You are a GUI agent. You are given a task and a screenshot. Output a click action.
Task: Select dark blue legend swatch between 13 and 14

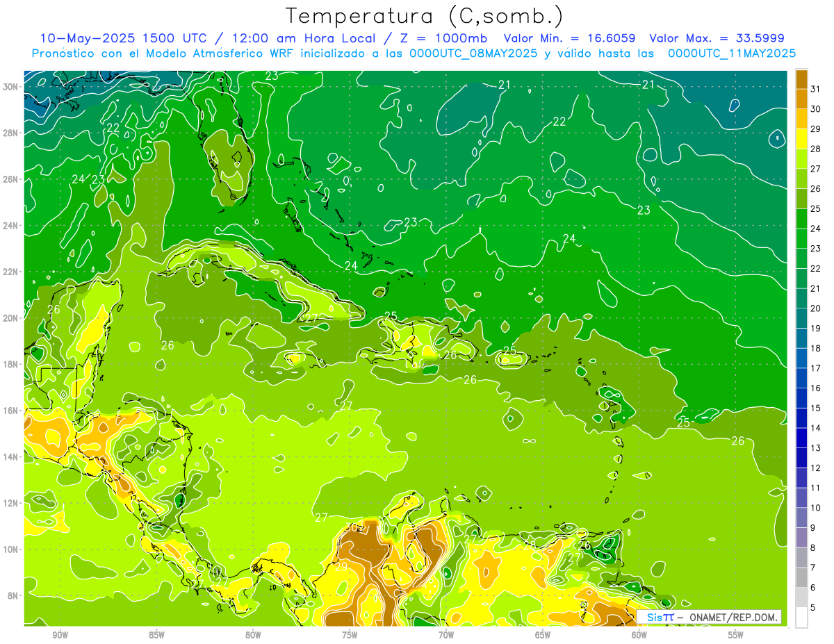coord(801,438)
